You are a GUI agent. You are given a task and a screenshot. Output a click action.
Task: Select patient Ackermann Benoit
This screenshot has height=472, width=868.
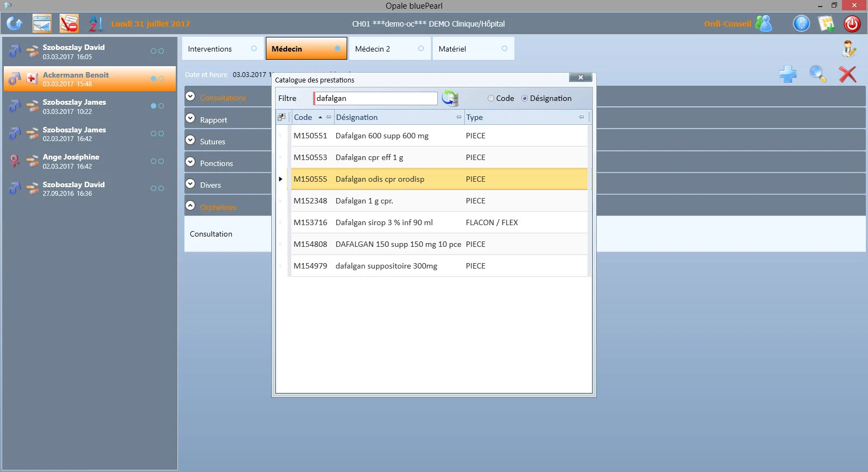pos(90,79)
